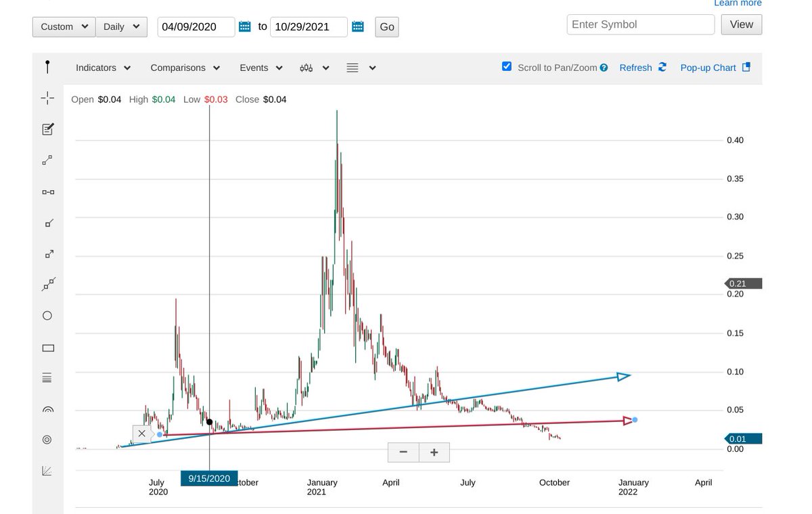812x514 pixels.
Task: Open the gridlines style dropdown
Action: tap(361, 68)
